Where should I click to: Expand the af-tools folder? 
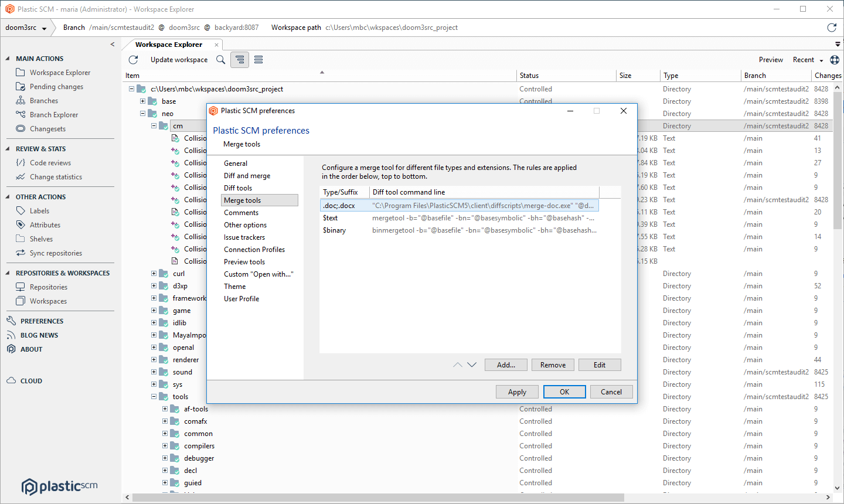(x=165, y=409)
